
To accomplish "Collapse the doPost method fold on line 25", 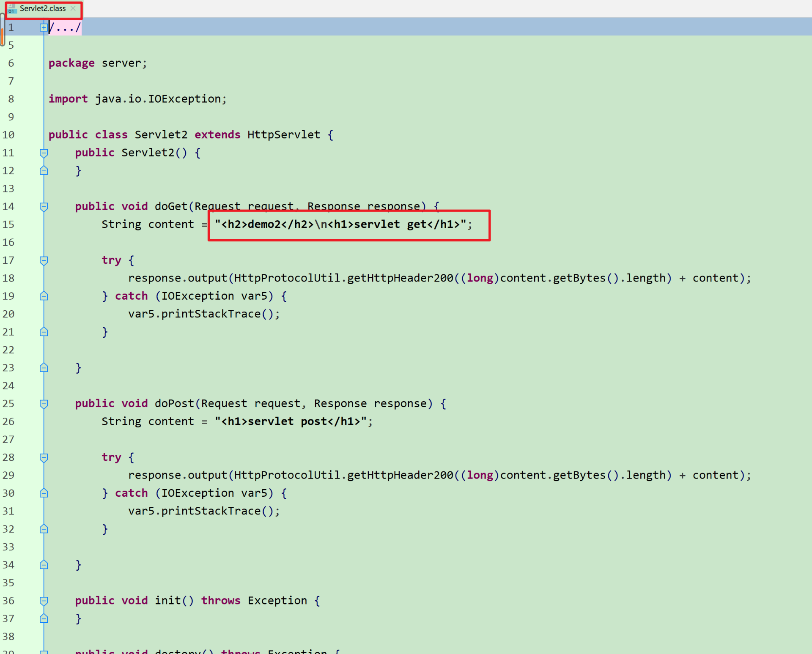I will point(44,403).
